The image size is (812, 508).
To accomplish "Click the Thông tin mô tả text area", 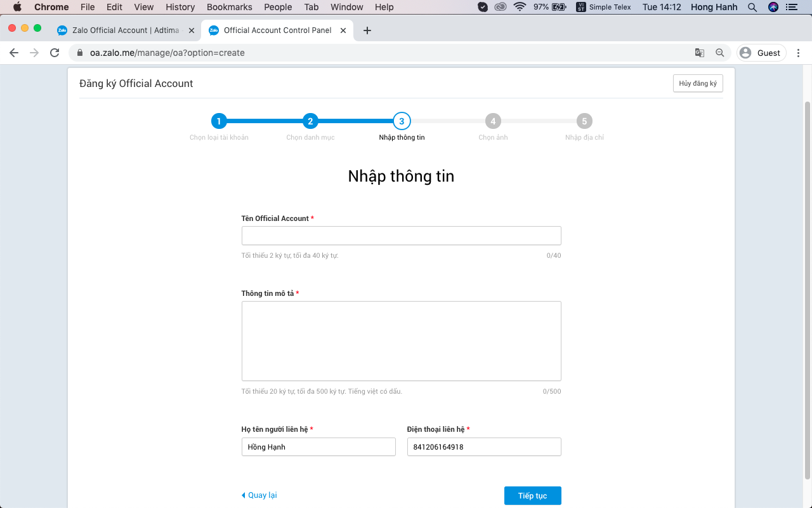I will pyautogui.click(x=402, y=341).
